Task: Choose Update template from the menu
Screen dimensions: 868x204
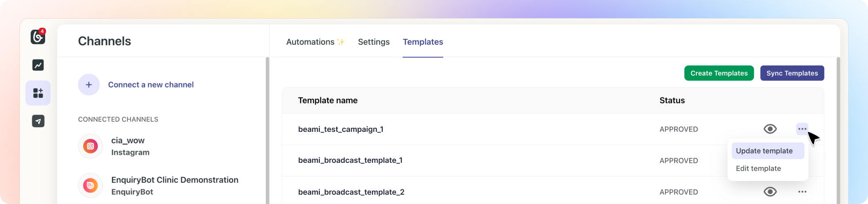Action: (x=764, y=151)
